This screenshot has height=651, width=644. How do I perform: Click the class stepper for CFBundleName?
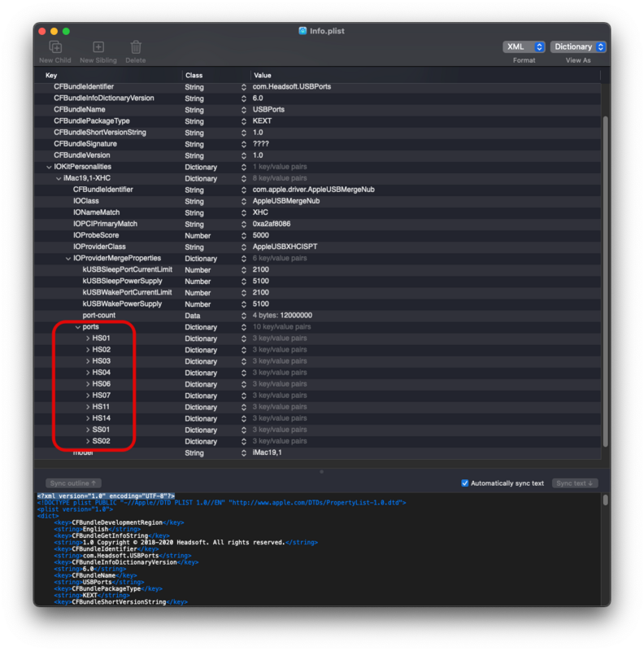coord(244,110)
